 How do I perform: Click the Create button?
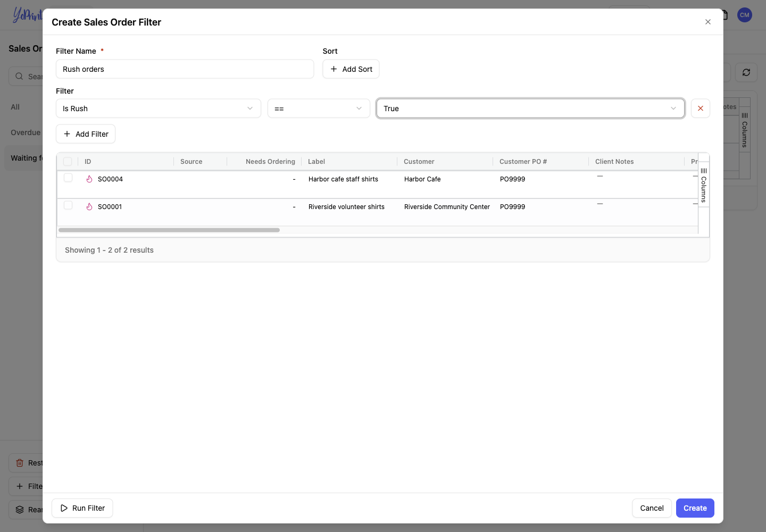[x=695, y=508]
